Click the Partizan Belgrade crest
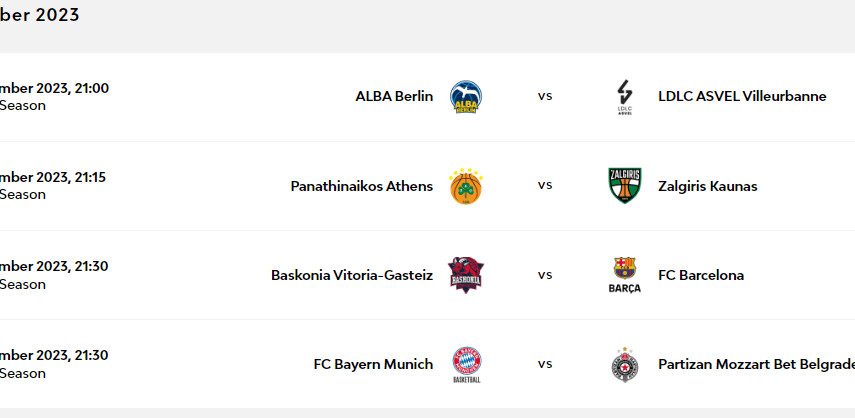Image resolution: width=855 pixels, height=418 pixels. click(x=625, y=365)
